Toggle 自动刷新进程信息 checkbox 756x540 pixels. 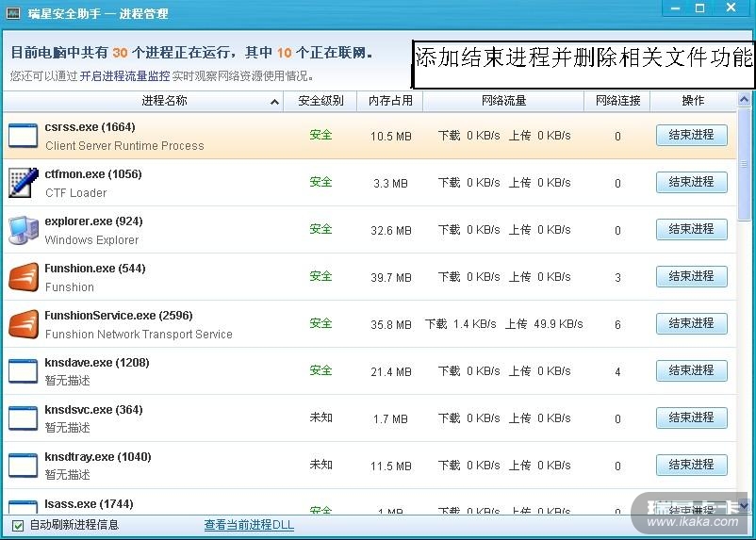point(18,526)
